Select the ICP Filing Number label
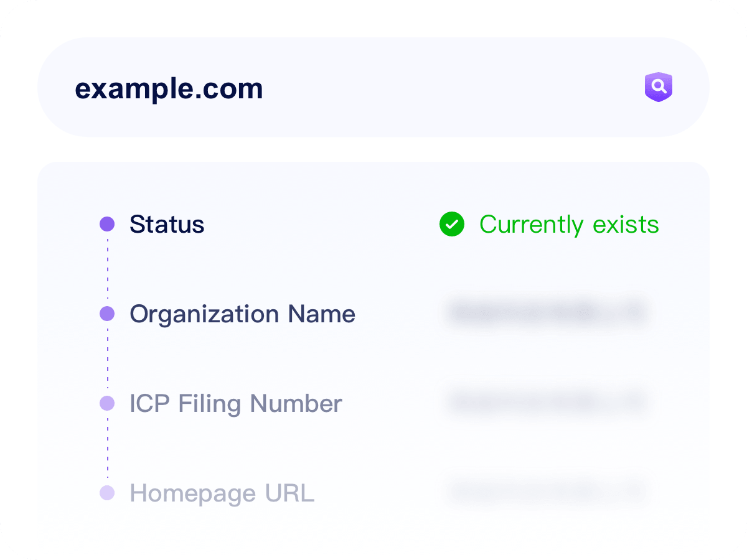747x560 pixels. click(235, 403)
